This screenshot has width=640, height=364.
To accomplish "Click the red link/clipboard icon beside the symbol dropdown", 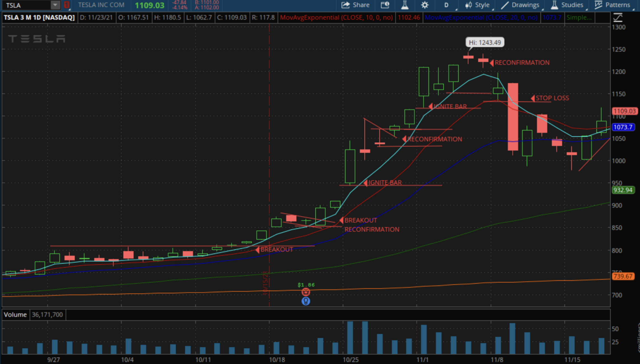I will pos(67,5).
